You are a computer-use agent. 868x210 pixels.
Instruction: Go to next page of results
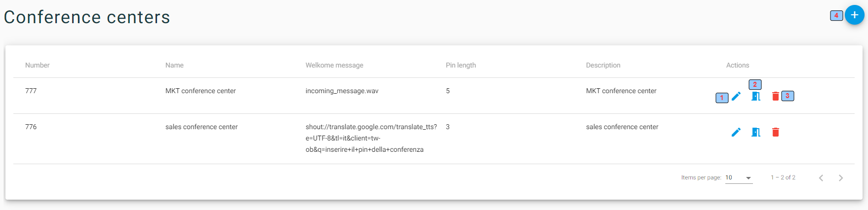click(x=841, y=178)
